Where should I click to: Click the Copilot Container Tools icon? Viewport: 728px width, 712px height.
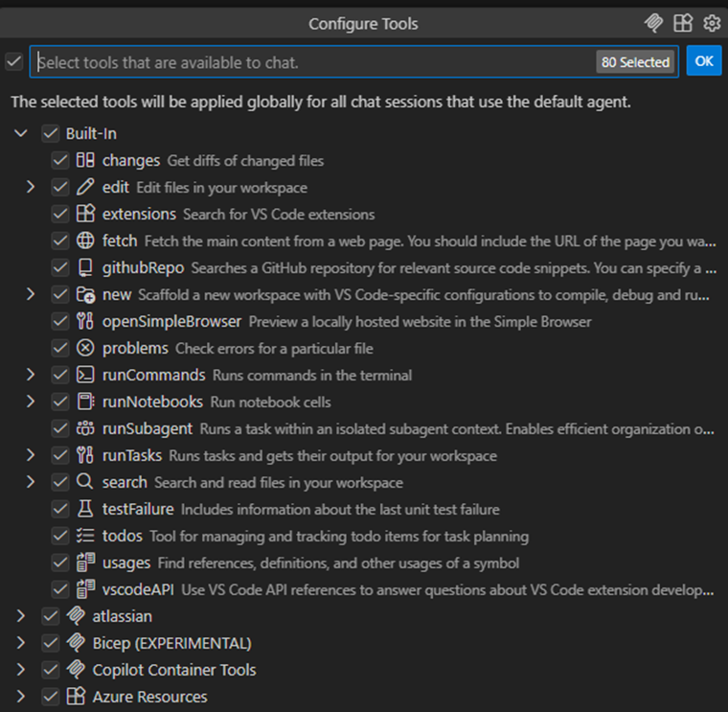coord(76,670)
